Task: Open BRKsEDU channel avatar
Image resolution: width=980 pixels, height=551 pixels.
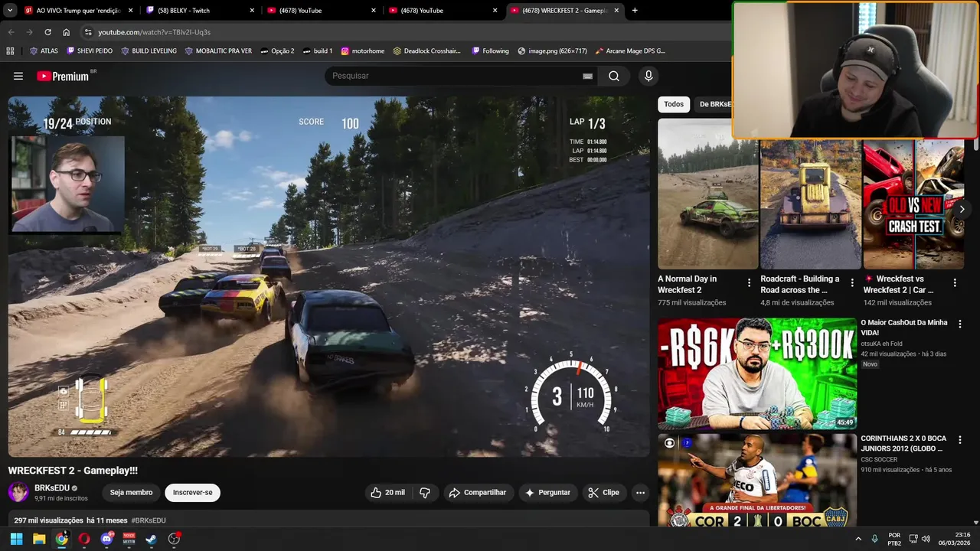Action: pos(18,492)
